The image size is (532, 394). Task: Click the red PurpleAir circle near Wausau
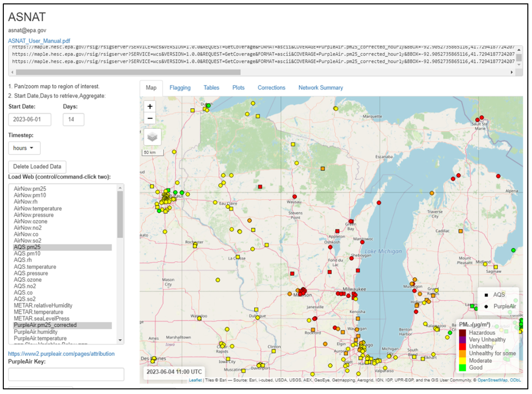click(295, 197)
